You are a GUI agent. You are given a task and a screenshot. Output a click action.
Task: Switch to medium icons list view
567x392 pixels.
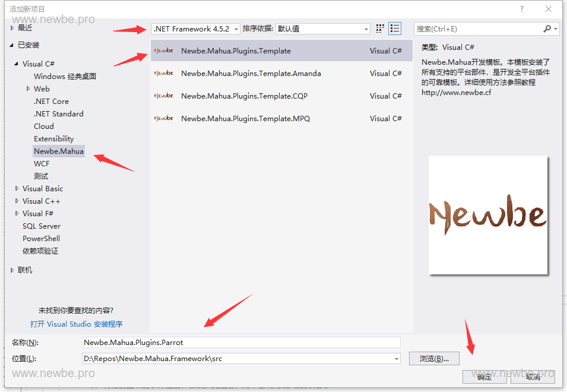(x=395, y=29)
